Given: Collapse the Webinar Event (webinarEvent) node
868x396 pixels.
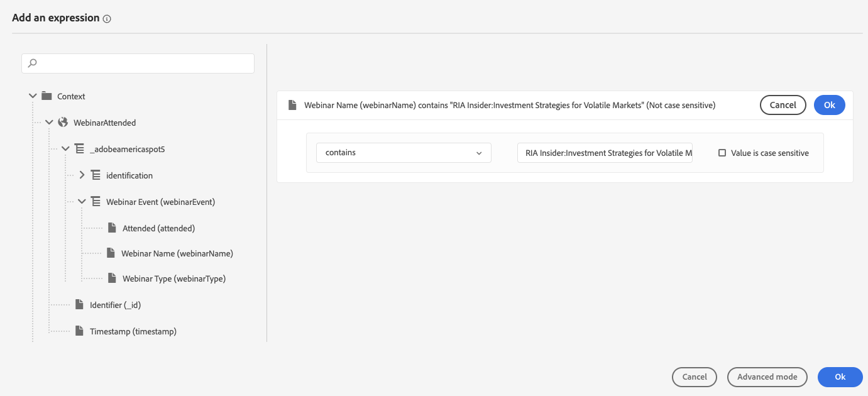Looking at the screenshot, I should pyautogui.click(x=82, y=202).
